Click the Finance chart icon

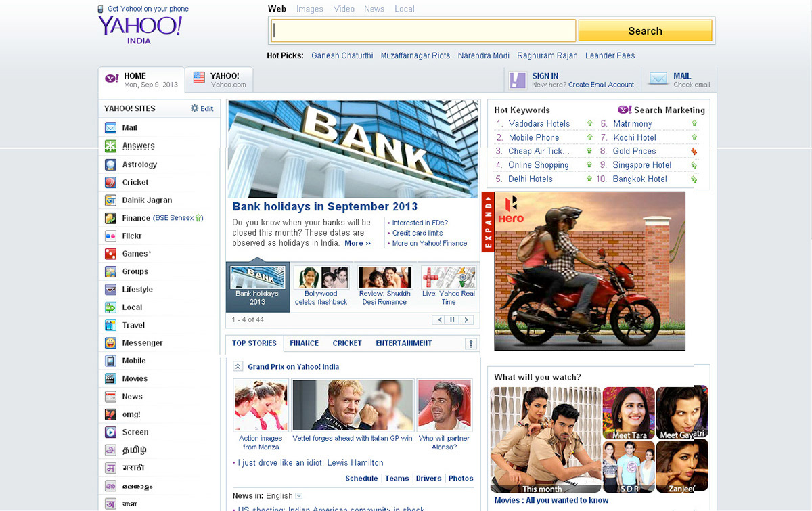coord(110,218)
